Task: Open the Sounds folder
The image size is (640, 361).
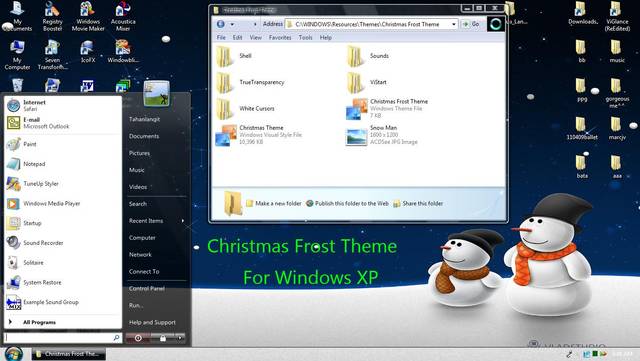Action: 367,56
